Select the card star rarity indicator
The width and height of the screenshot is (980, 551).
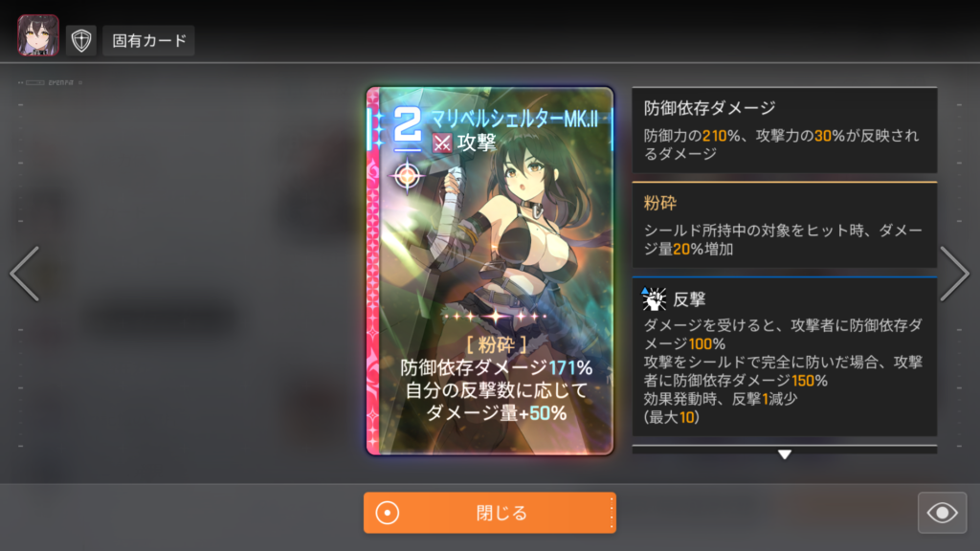496,317
